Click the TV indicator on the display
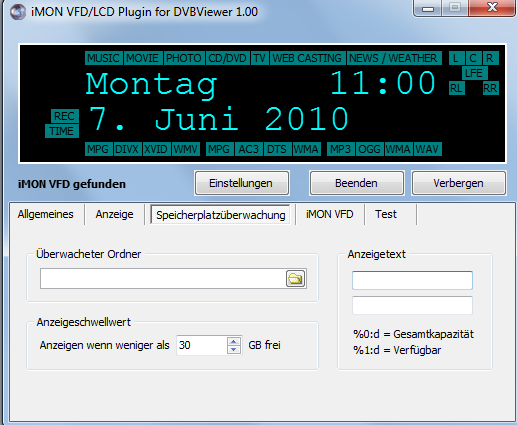 259,58
